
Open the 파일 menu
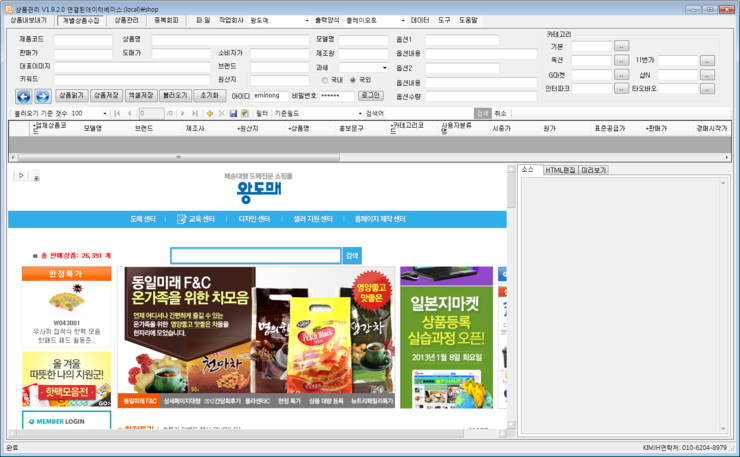coord(202,20)
